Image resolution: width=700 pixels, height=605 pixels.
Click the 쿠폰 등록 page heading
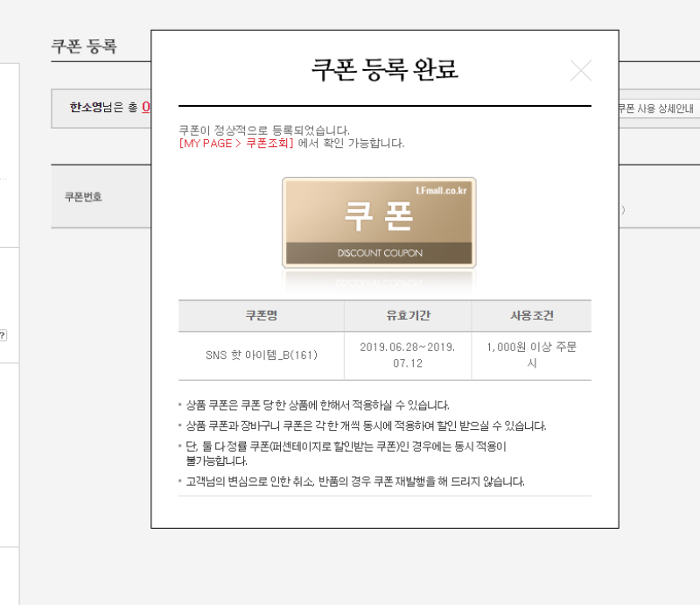[84, 47]
